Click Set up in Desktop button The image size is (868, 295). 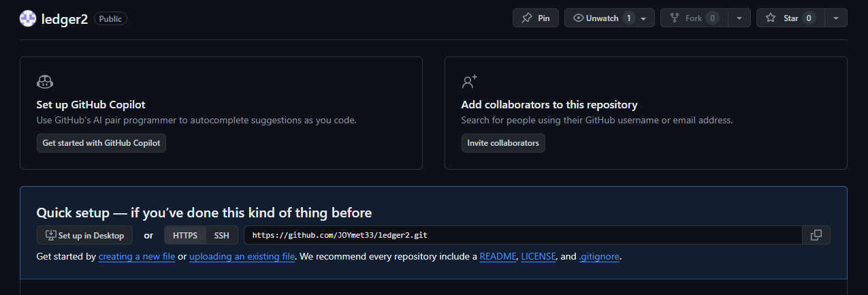click(84, 235)
